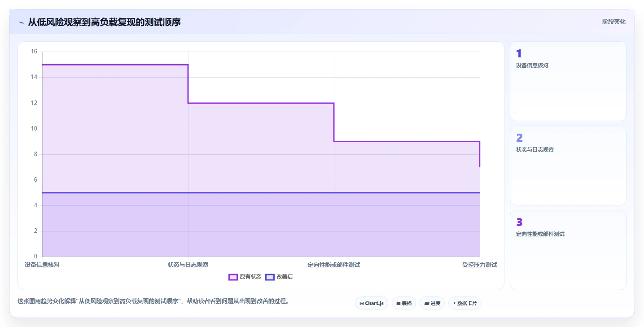Click the 阶段变化 label in header
644x327 pixels.
[x=613, y=22]
